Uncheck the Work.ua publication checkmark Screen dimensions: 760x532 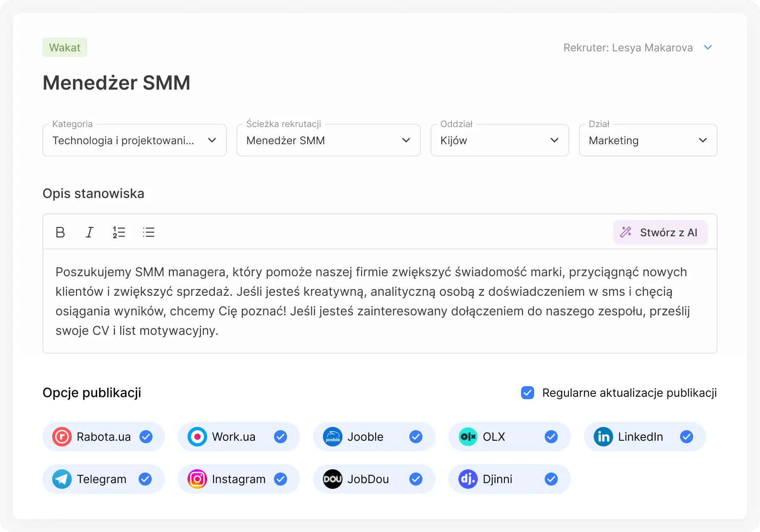coord(281,437)
